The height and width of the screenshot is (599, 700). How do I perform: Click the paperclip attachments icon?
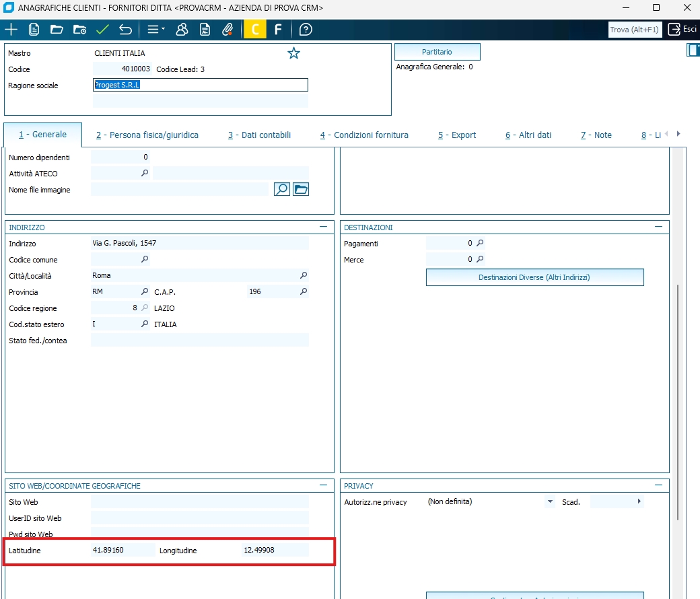(x=228, y=30)
